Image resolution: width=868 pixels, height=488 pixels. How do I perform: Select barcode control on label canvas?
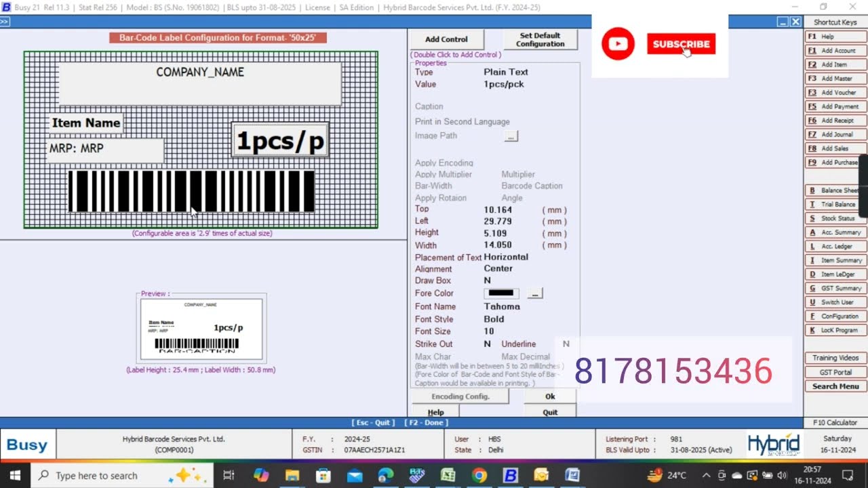(x=191, y=191)
